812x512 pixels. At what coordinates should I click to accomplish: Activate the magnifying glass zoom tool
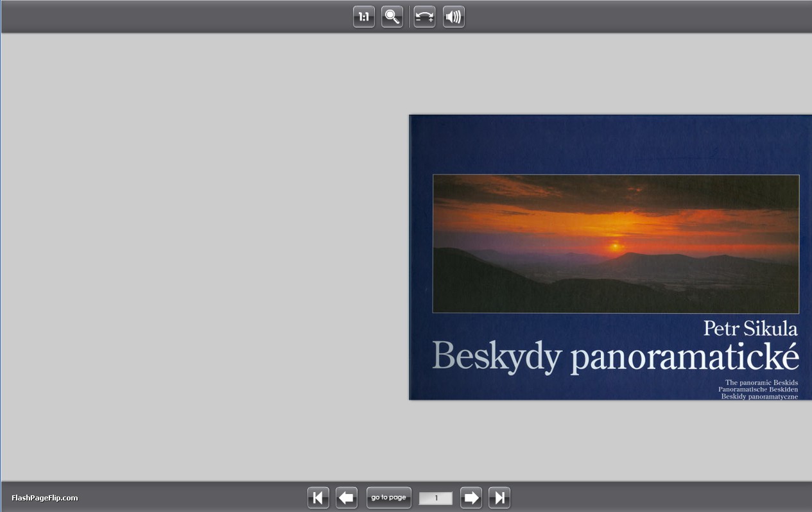(x=392, y=17)
